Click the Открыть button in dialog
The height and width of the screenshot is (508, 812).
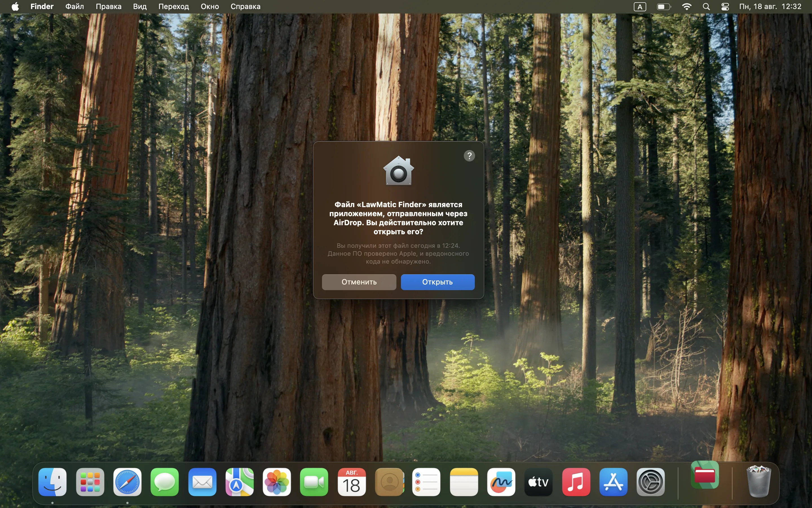438,282
